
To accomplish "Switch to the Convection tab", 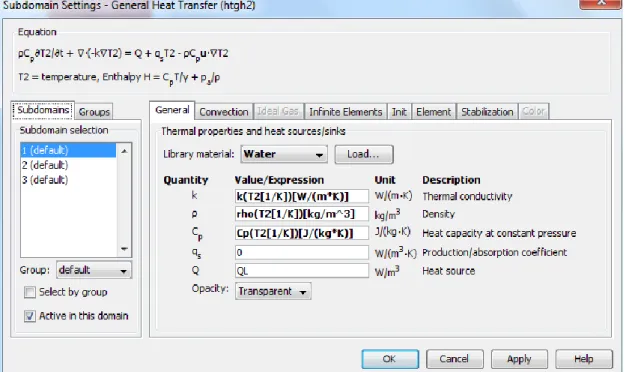I will [x=224, y=112].
